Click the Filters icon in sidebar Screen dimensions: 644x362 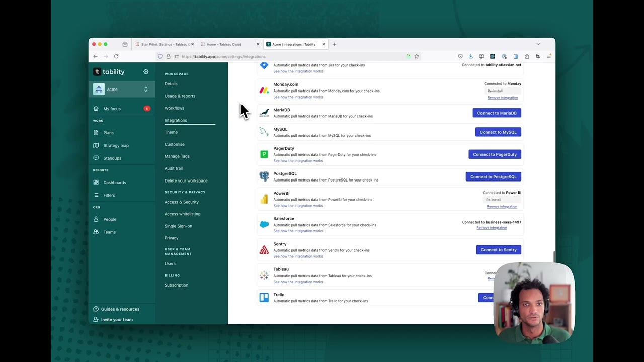coord(96,195)
